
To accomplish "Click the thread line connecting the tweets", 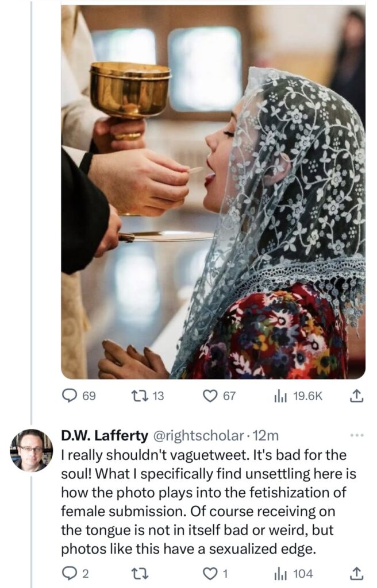I will point(32,230).
